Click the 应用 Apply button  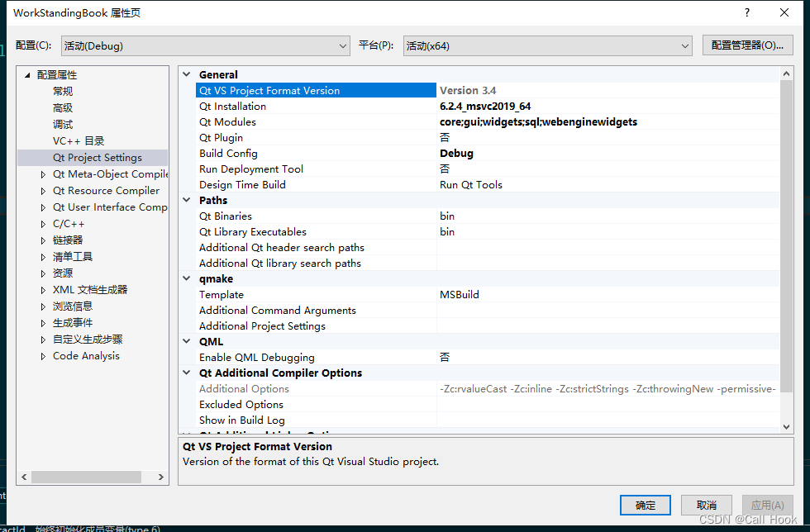coord(767,505)
